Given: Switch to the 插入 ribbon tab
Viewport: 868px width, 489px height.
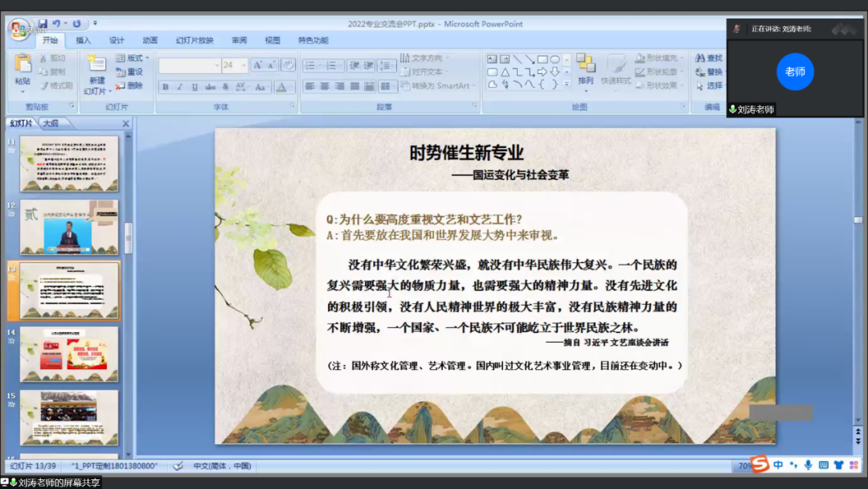Looking at the screenshot, I should coord(84,40).
